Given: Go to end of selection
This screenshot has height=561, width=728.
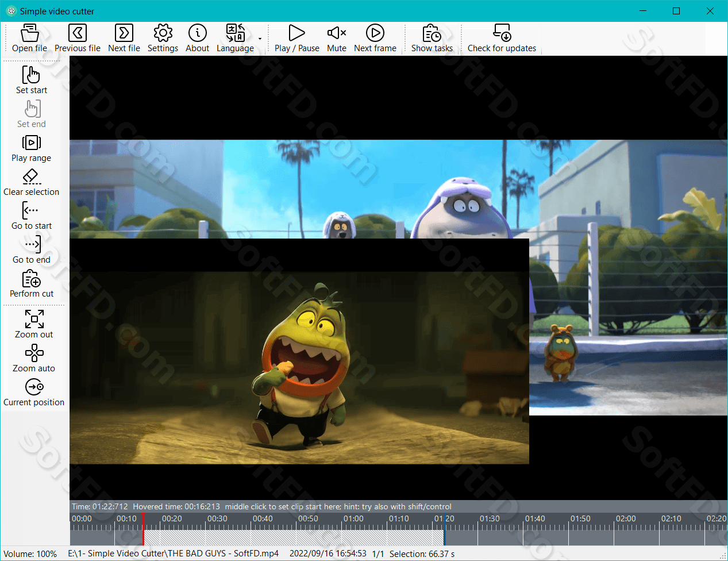Looking at the screenshot, I should [32, 249].
